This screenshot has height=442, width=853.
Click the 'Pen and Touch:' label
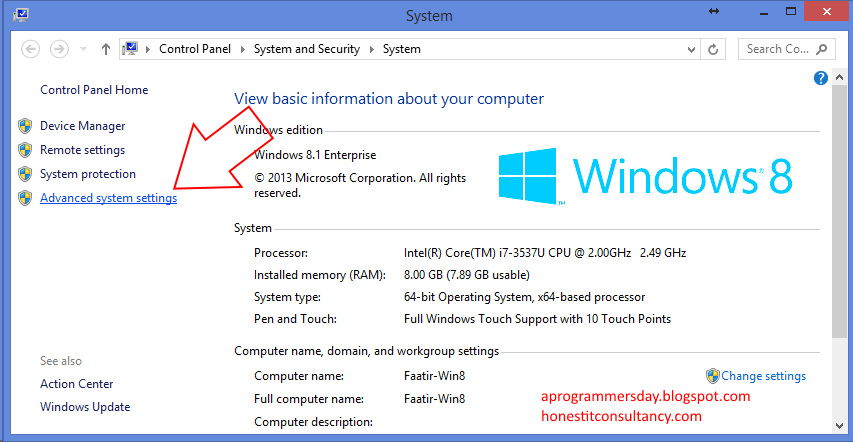pos(295,319)
